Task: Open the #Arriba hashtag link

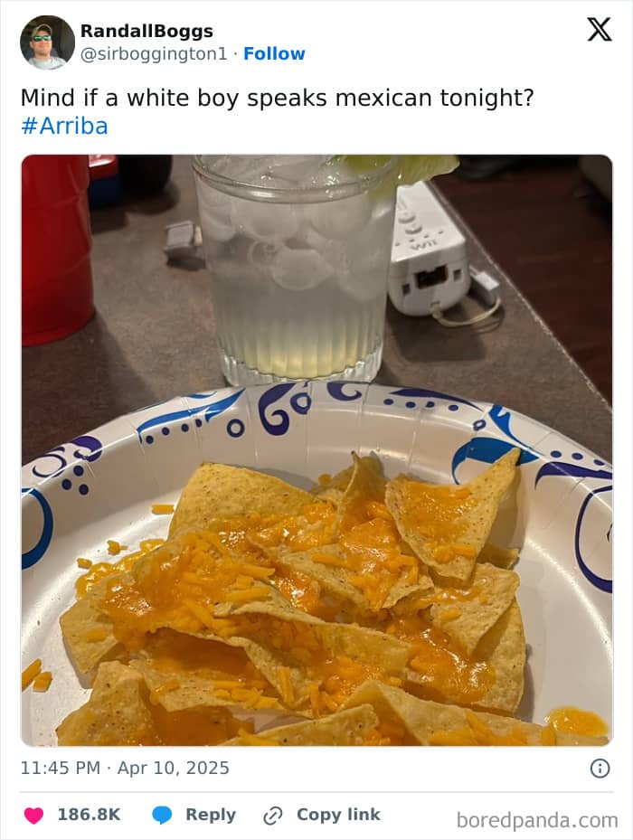Action: click(x=64, y=126)
